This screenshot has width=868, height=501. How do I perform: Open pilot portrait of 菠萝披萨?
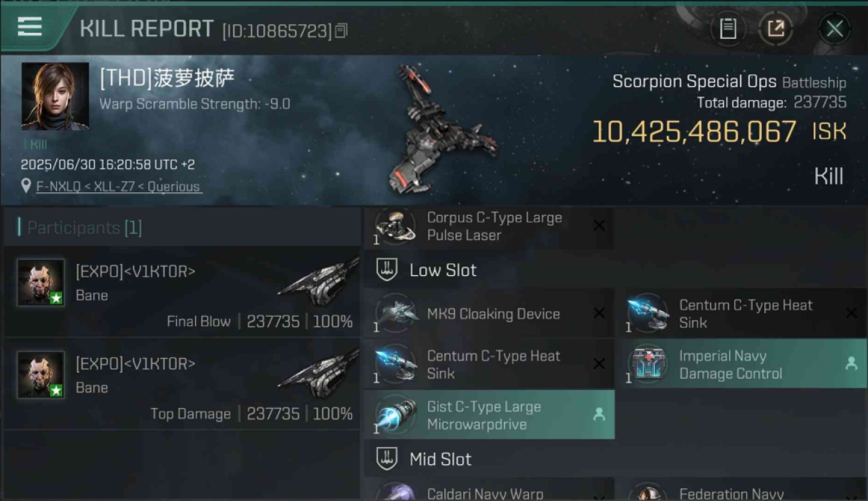pyautogui.click(x=55, y=96)
